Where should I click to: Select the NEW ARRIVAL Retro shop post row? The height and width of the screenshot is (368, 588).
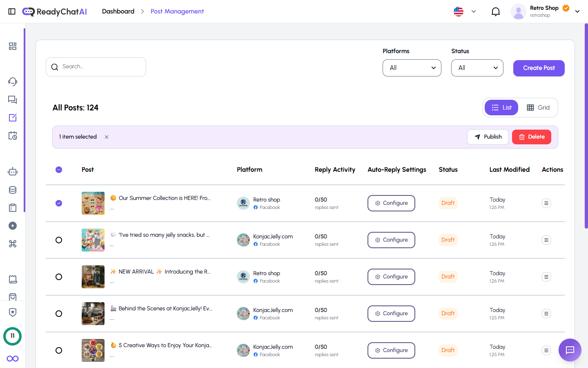[x=58, y=277]
